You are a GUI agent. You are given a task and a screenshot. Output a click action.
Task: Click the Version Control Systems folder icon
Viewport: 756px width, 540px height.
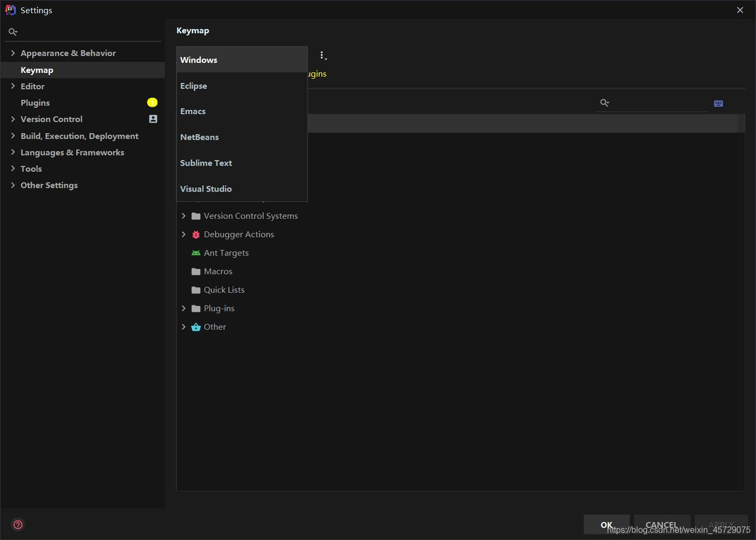tap(196, 216)
